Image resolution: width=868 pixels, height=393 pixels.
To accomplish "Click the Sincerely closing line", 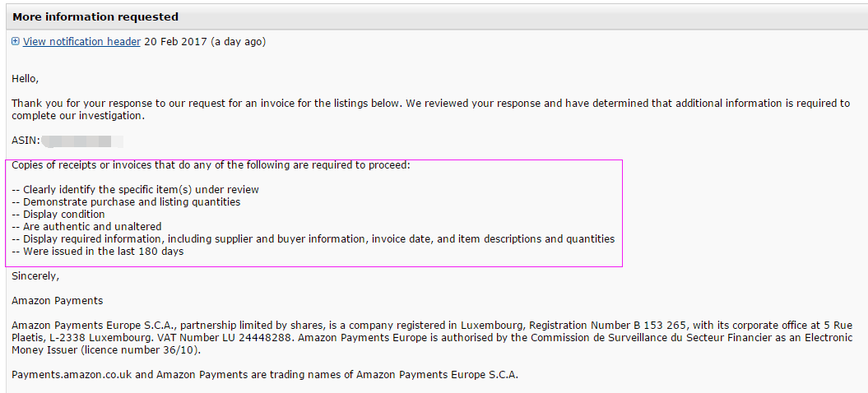I will tap(35, 275).
